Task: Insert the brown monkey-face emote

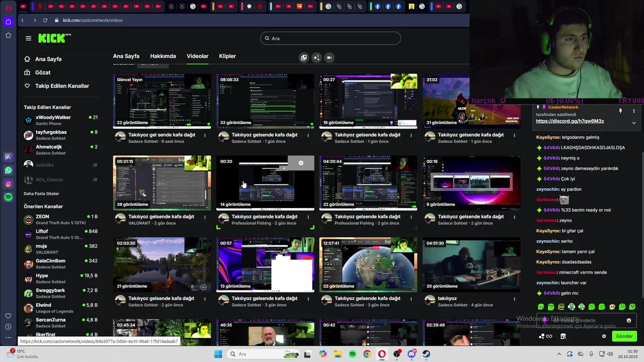Action: pyautogui.click(x=612, y=307)
